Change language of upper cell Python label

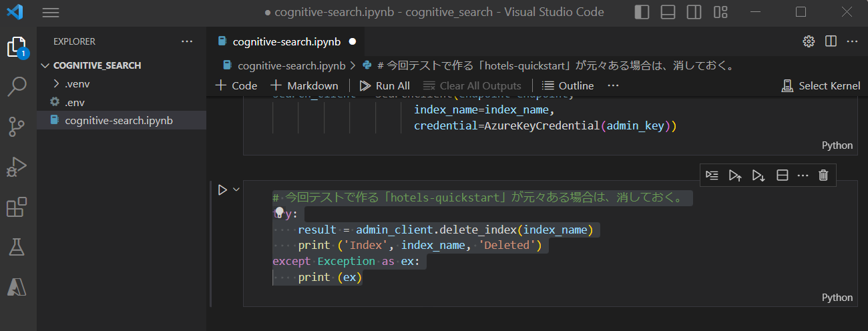pyautogui.click(x=837, y=145)
